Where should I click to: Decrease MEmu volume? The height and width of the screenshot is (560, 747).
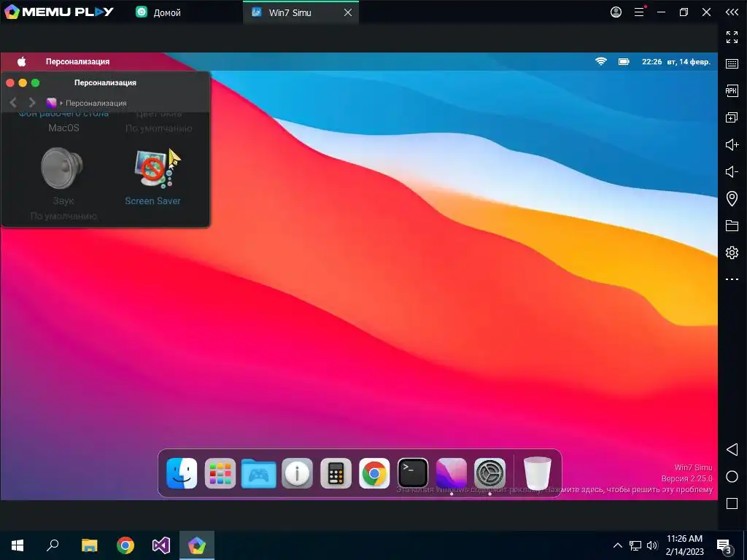pos(732,171)
